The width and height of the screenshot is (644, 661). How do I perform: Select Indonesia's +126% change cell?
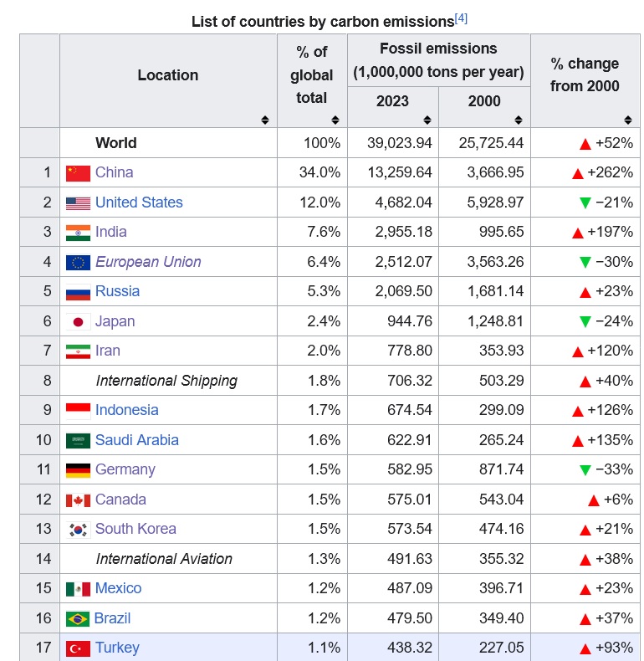point(585,410)
